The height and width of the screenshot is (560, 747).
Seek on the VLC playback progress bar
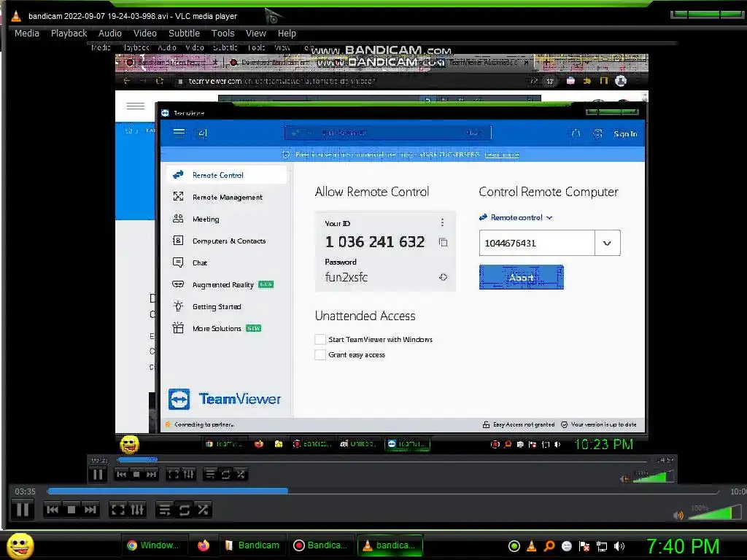[383, 491]
